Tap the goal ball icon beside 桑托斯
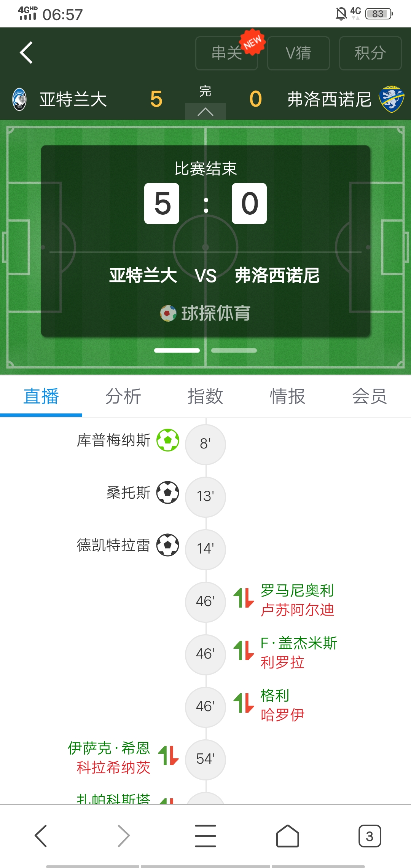411x868 pixels. pos(168,493)
